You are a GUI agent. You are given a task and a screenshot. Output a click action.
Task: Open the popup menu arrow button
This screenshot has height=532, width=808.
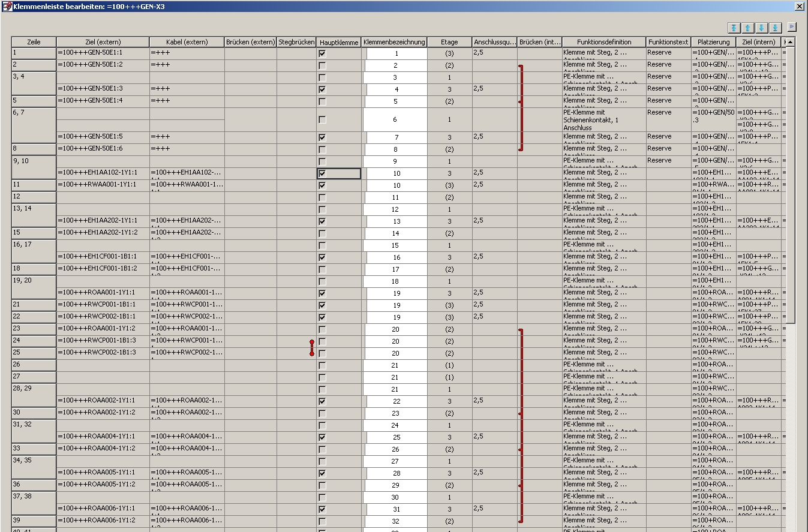click(791, 27)
